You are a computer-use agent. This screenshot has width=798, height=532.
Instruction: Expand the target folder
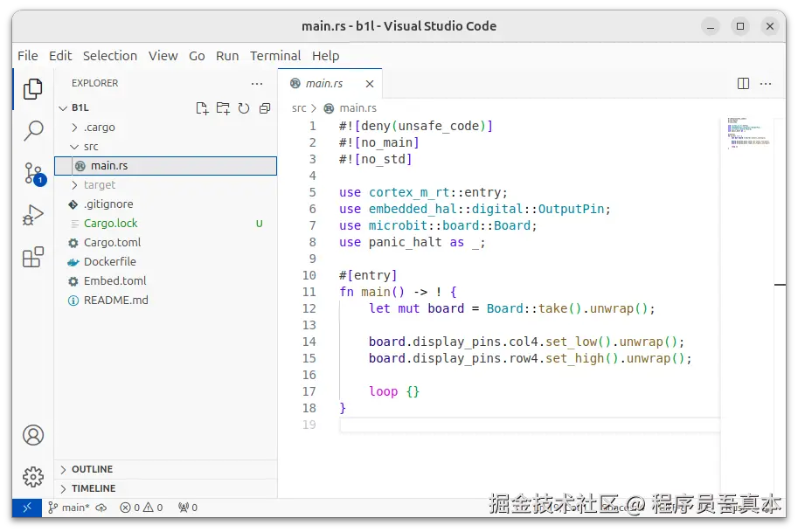pyautogui.click(x=75, y=184)
